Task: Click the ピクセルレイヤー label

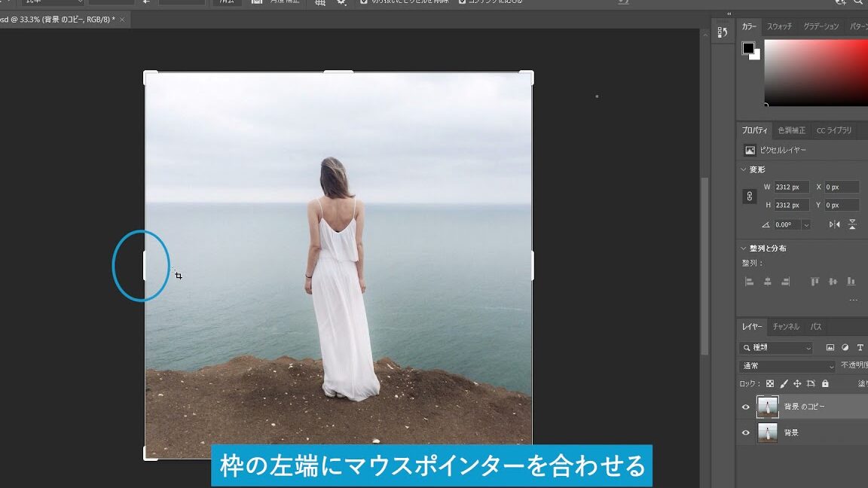Action: pos(783,150)
